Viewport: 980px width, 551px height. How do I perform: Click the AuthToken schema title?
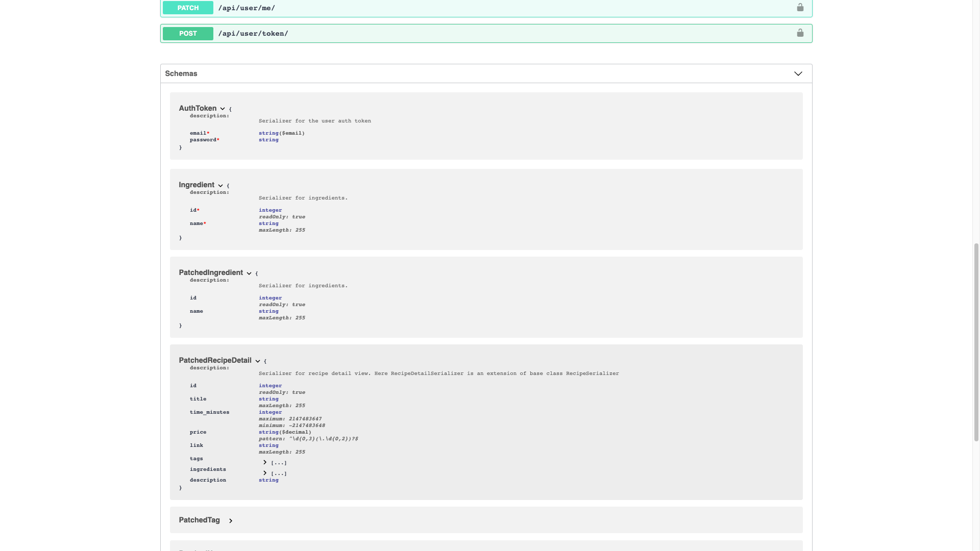pos(198,108)
